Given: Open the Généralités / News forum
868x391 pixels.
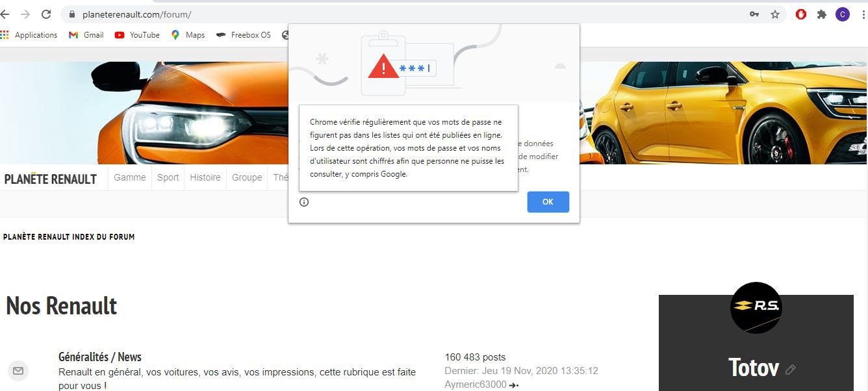Looking at the screenshot, I should 100,357.
